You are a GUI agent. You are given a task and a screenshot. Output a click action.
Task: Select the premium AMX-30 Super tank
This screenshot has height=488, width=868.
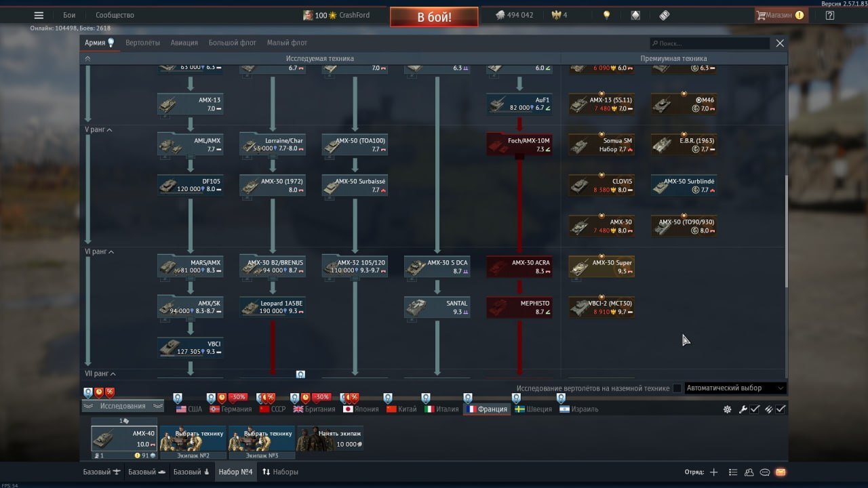[x=601, y=267]
